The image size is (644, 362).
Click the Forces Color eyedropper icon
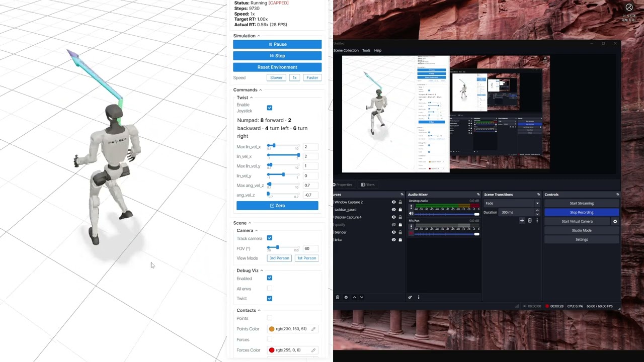(313, 350)
